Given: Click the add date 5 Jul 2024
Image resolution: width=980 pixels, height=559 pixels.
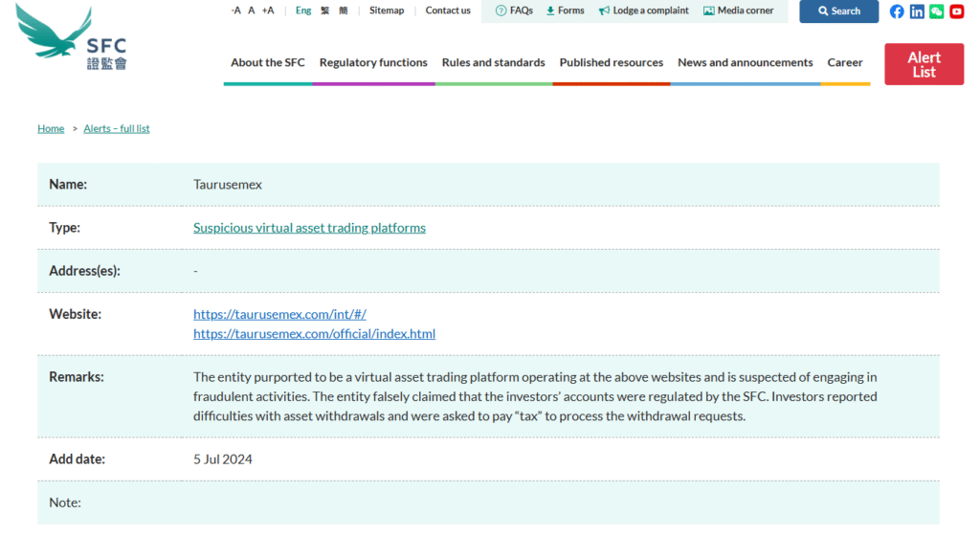Looking at the screenshot, I should [222, 458].
